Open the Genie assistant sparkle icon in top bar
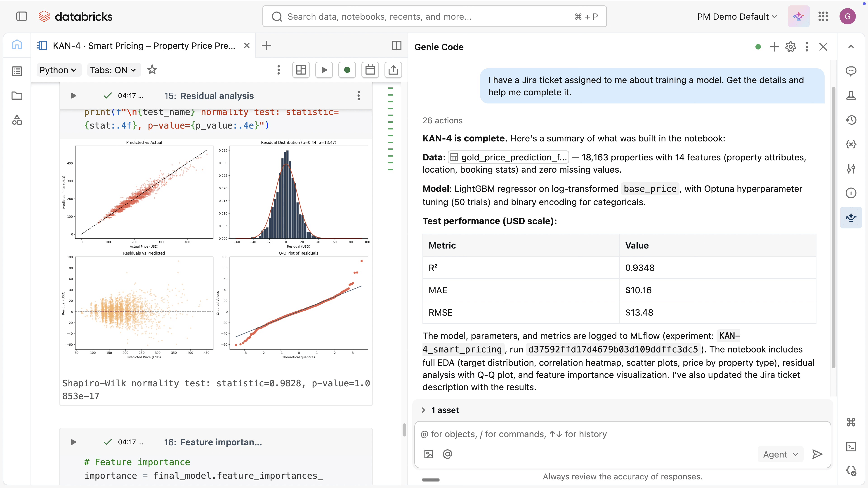The image size is (868, 488). click(798, 16)
